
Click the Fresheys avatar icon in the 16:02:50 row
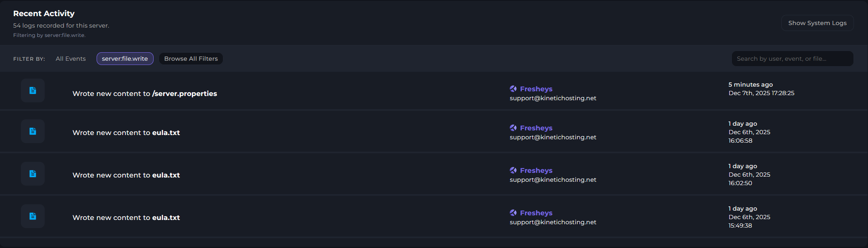pos(513,170)
